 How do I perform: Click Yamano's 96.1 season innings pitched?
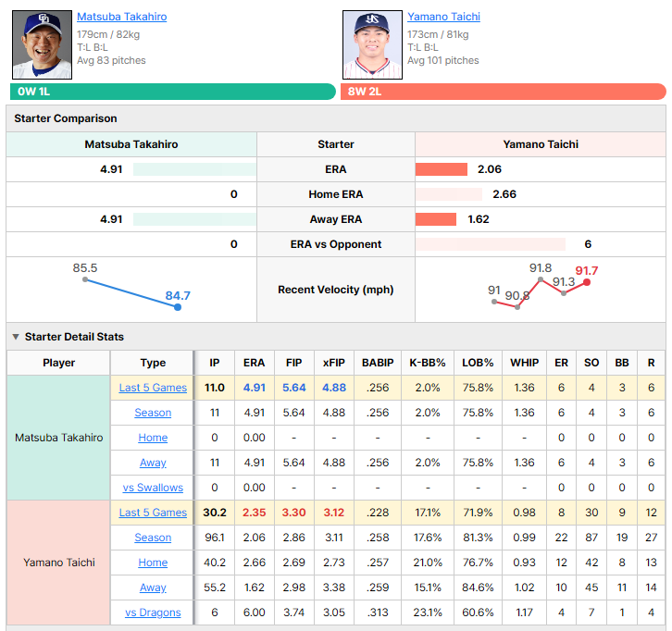click(215, 538)
